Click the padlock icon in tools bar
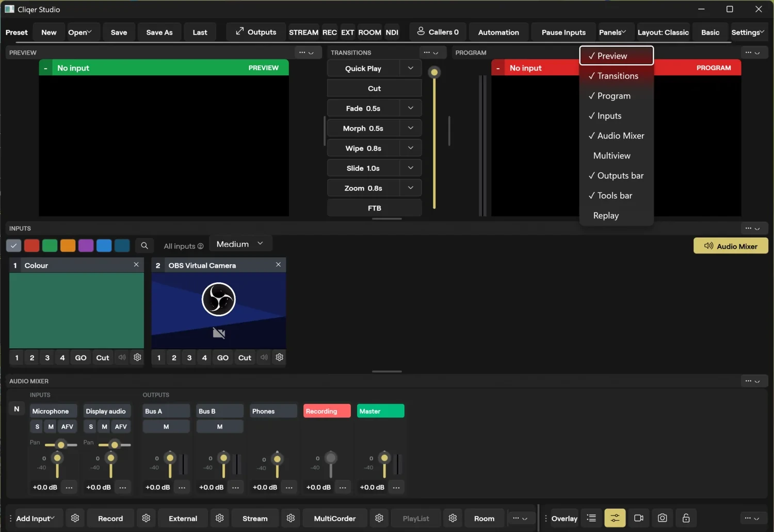 [x=686, y=518]
